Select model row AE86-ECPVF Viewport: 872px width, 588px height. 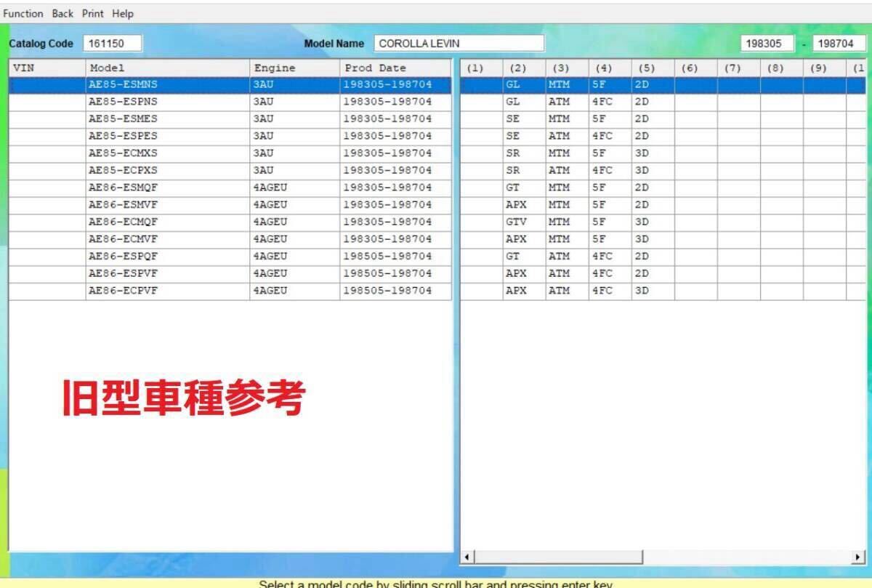pyautogui.click(x=230, y=291)
